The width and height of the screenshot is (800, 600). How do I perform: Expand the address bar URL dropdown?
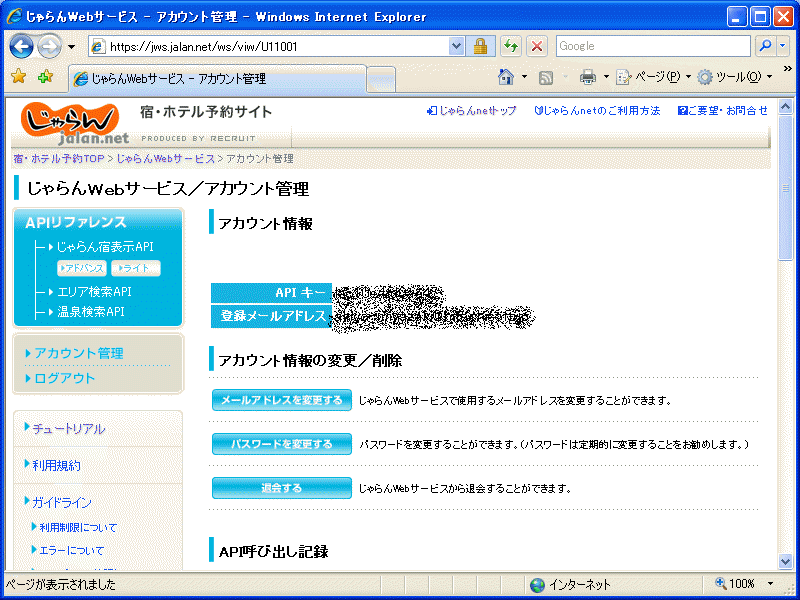click(457, 46)
